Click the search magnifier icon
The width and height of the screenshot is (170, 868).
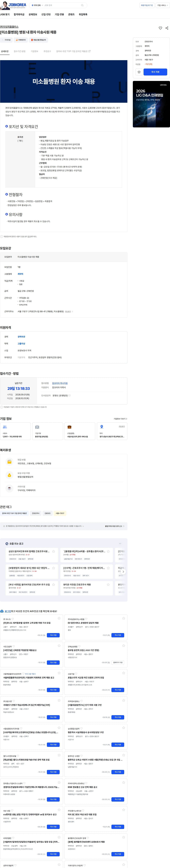tap(82, 5)
